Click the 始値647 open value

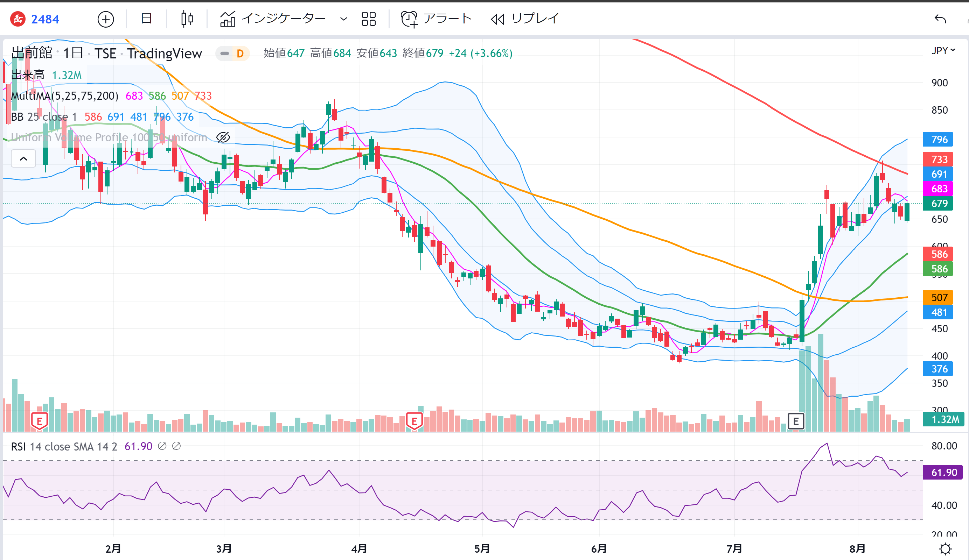[x=284, y=54]
